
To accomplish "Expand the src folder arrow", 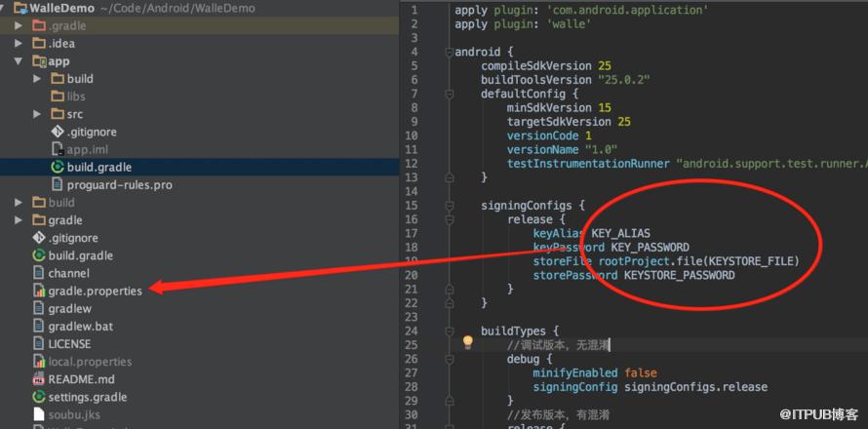I will [x=37, y=114].
